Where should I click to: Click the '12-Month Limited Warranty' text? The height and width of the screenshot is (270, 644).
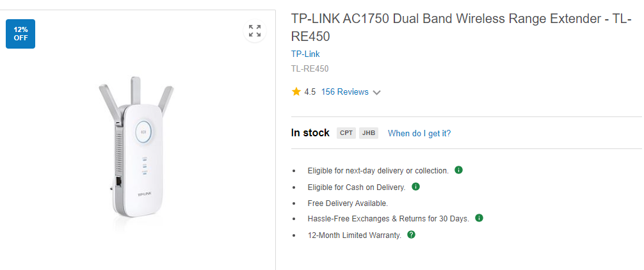click(355, 235)
